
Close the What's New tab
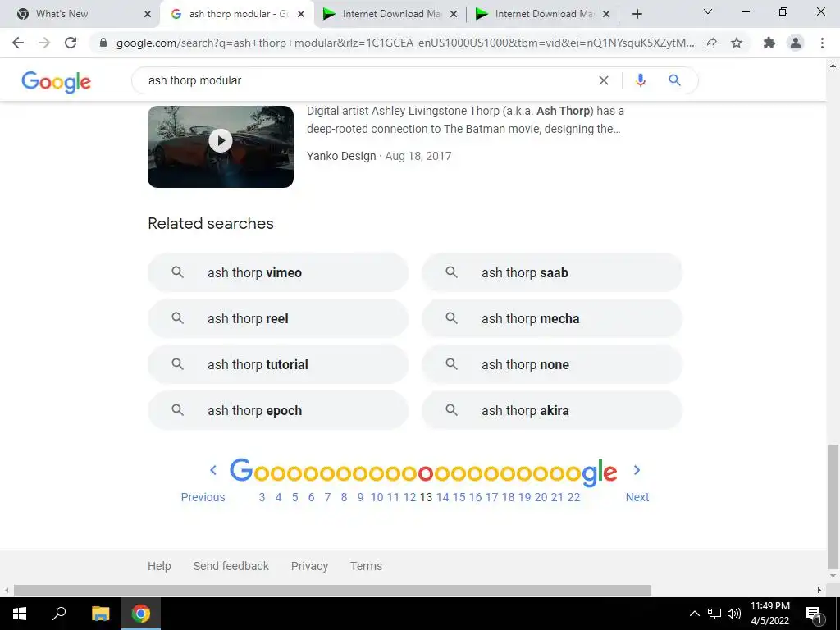tap(148, 14)
